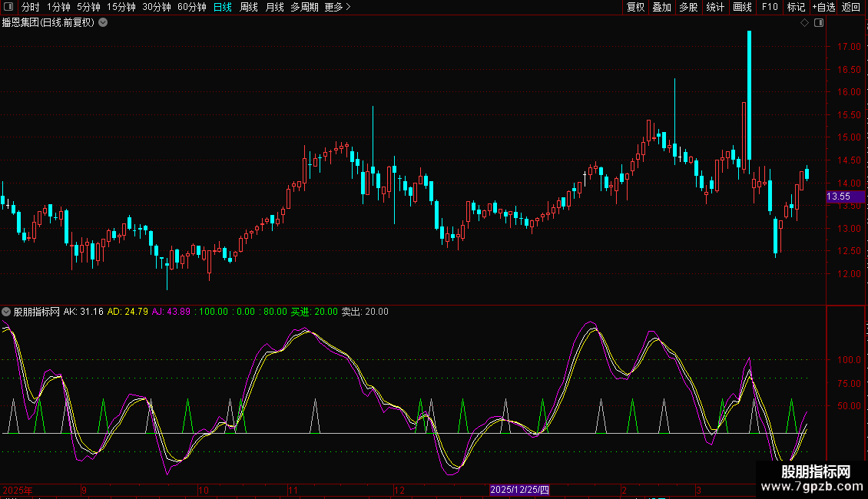Click the diamond marker icon above chart

point(804,23)
